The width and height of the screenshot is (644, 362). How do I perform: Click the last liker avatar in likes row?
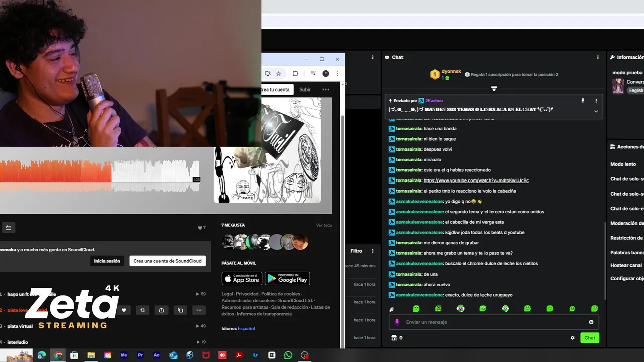click(x=300, y=242)
